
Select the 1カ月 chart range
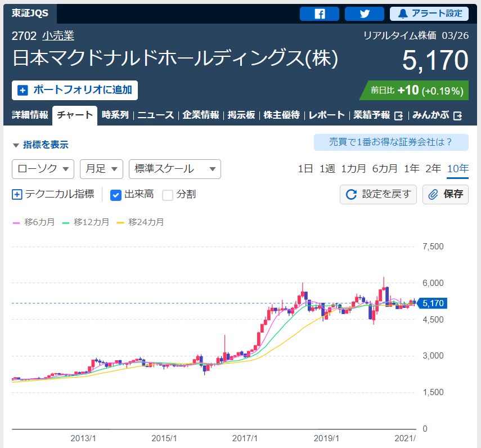(x=353, y=168)
